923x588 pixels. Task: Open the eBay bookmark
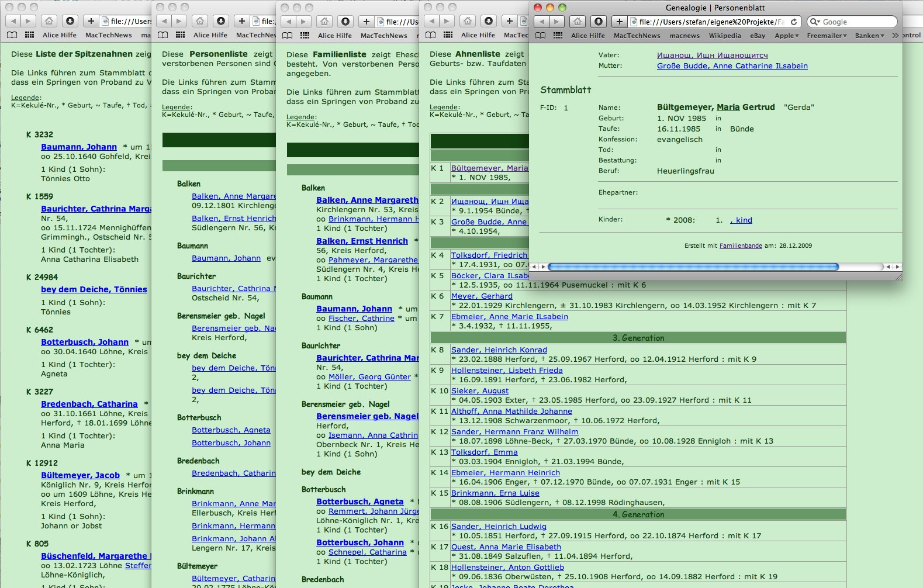point(758,36)
